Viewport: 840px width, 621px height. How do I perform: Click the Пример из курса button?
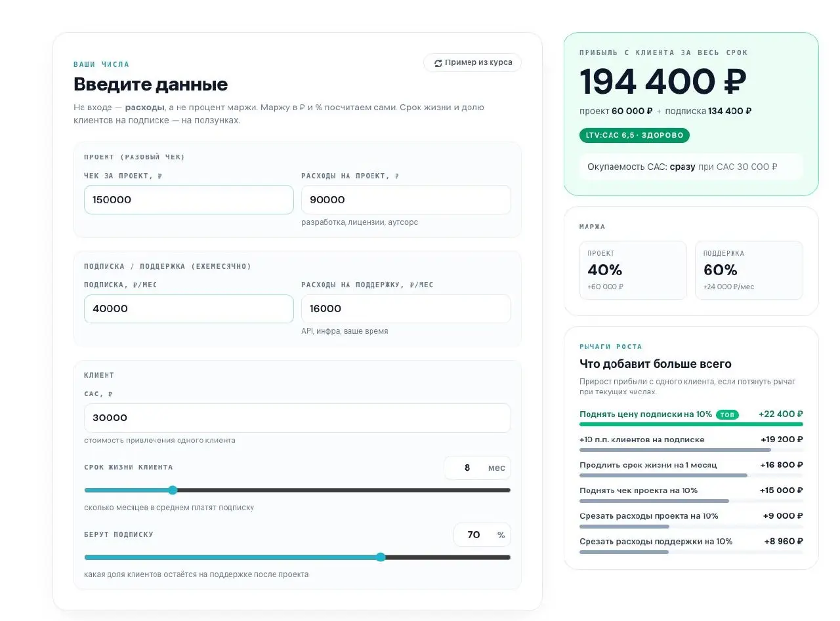(472, 63)
